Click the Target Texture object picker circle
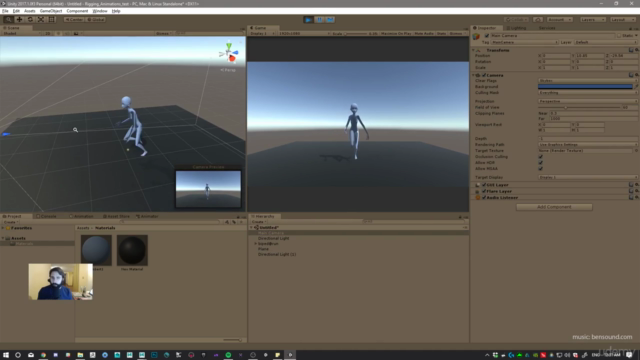The width and height of the screenshot is (640, 360). 636,151
